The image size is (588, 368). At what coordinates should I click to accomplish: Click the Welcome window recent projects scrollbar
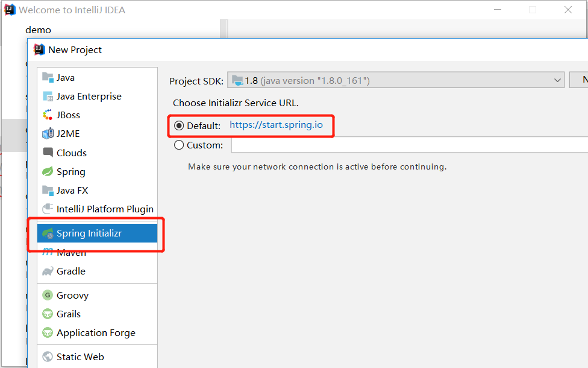pos(224,28)
